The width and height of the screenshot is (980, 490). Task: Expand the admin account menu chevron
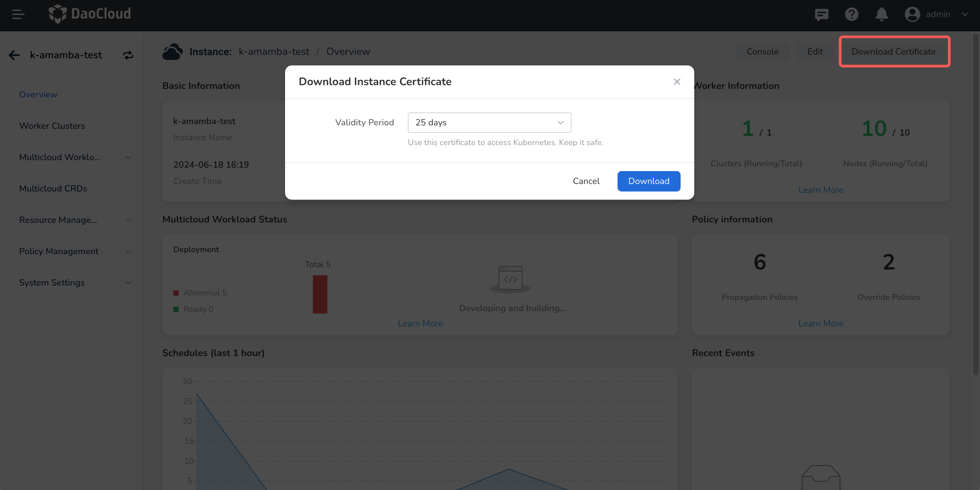tap(964, 14)
